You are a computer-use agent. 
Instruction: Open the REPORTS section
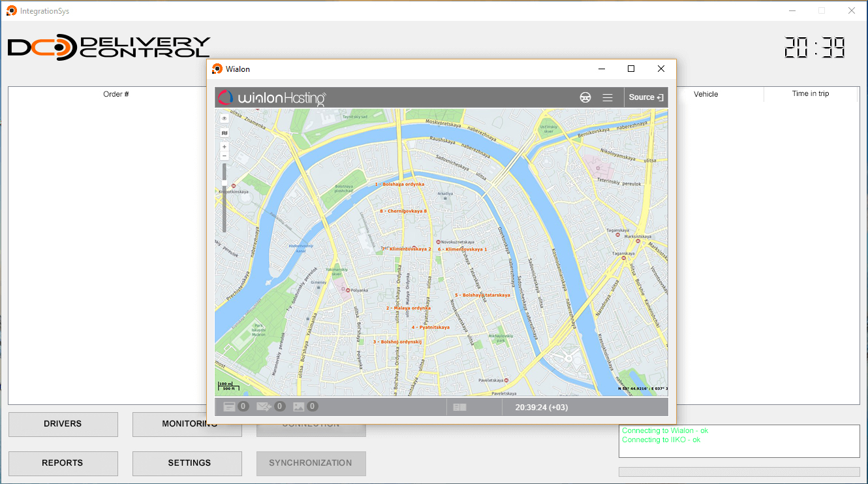63,463
